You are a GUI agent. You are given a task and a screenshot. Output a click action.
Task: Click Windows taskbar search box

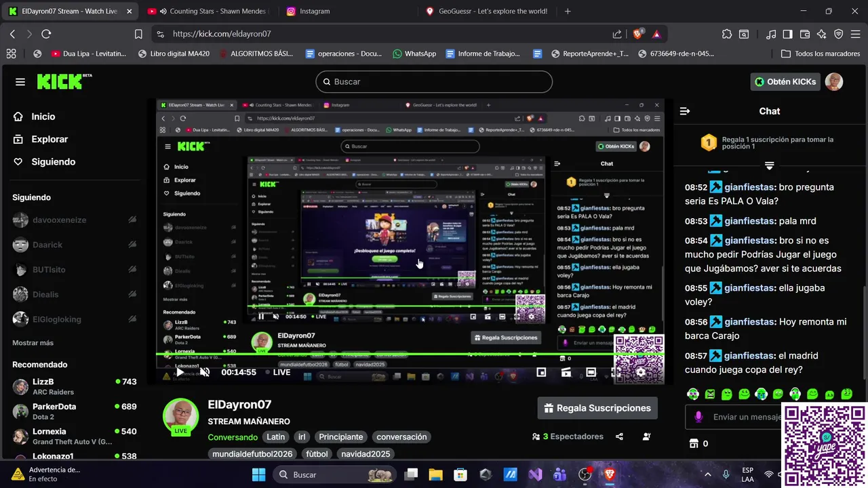coord(336,474)
